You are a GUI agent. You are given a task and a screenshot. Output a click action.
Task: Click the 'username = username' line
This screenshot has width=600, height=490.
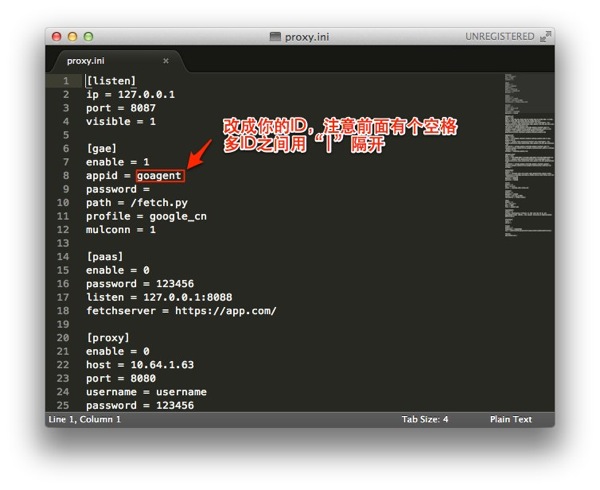(146, 392)
